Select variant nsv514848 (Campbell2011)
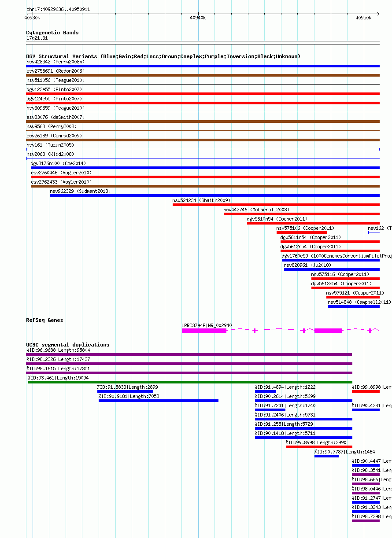The image size is (392, 538). click(x=354, y=306)
